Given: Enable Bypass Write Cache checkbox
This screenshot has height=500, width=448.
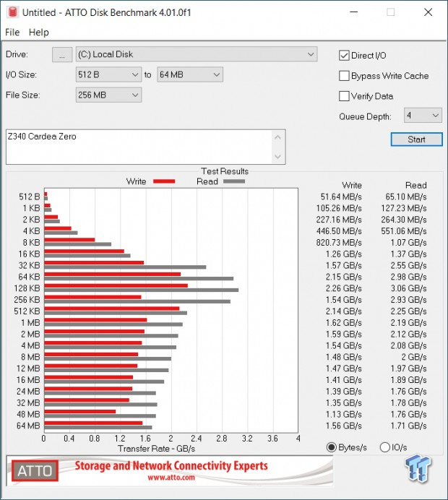Looking at the screenshot, I should coord(344,76).
